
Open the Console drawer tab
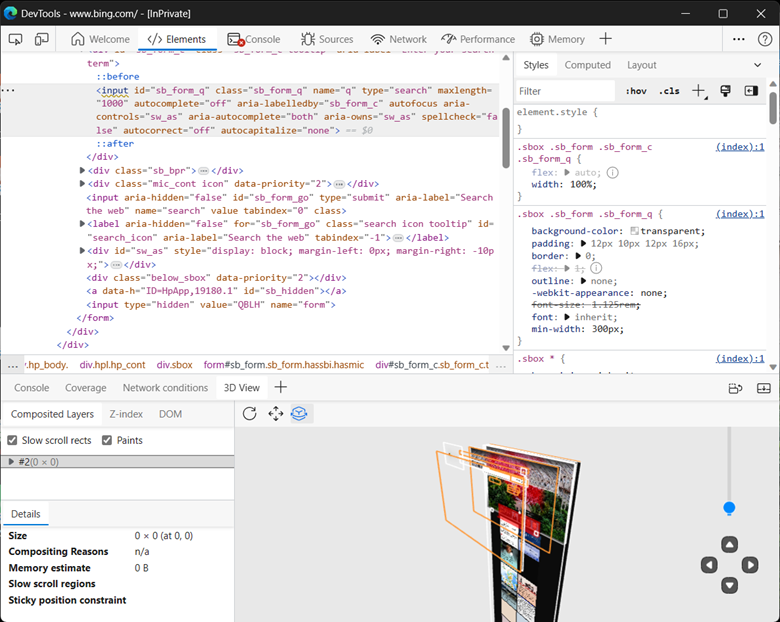31,388
